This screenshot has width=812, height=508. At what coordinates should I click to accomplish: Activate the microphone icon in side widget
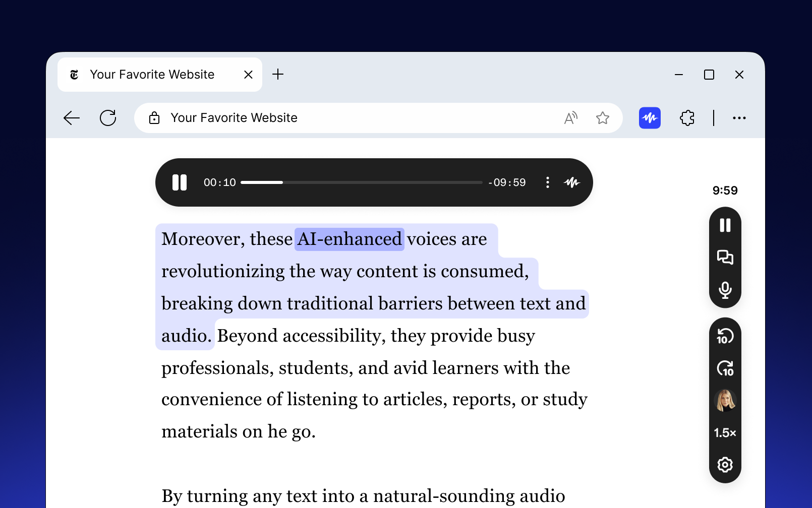pyautogui.click(x=725, y=290)
